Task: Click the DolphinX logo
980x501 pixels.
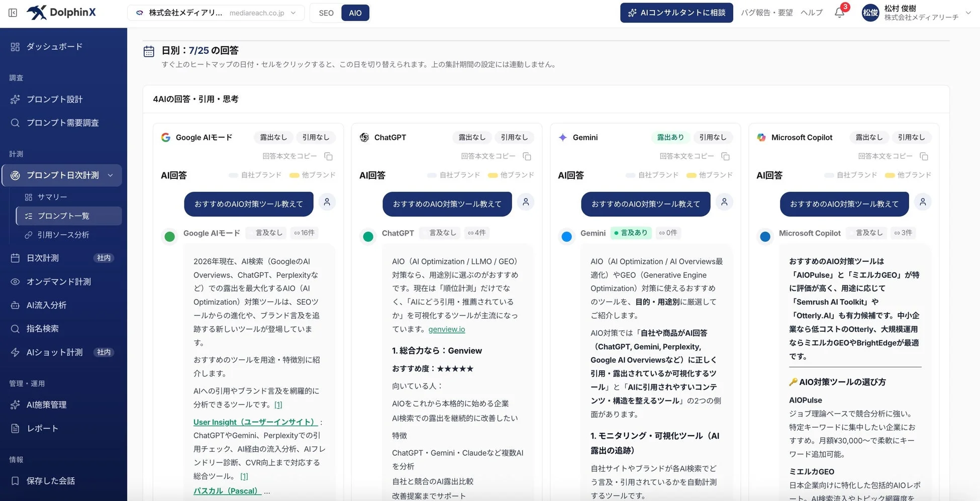Action: 61,13
